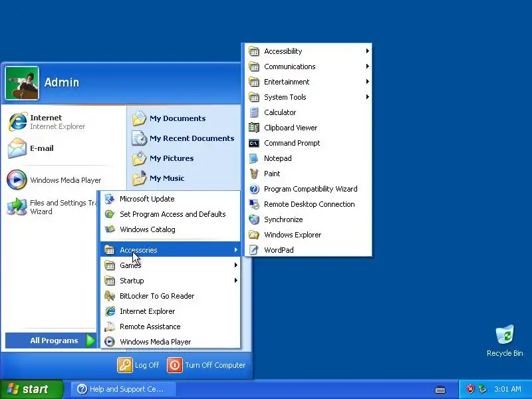The height and width of the screenshot is (399, 532).
Task: Select the Startup folder entry
Action: (170, 281)
